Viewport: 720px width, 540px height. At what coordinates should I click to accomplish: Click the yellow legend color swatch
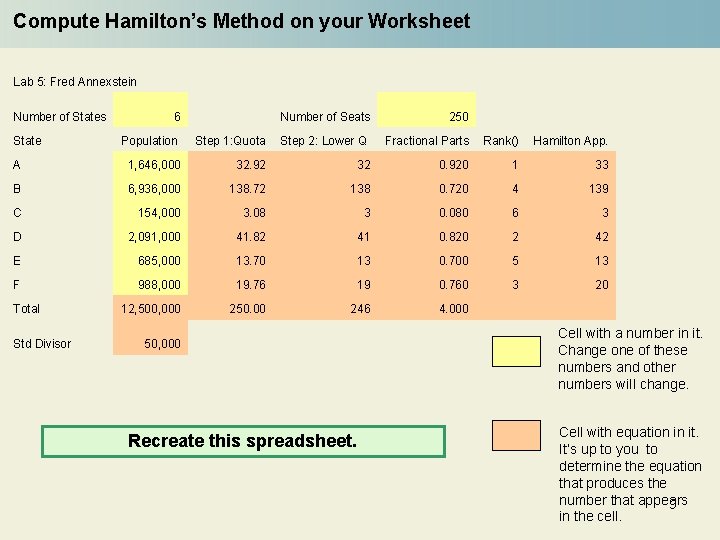point(516,351)
